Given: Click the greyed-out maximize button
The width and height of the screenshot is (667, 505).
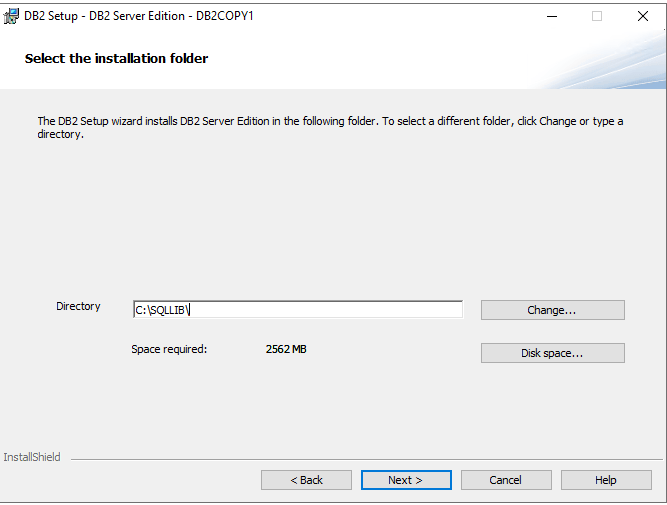Looking at the screenshot, I should click(x=597, y=16).
